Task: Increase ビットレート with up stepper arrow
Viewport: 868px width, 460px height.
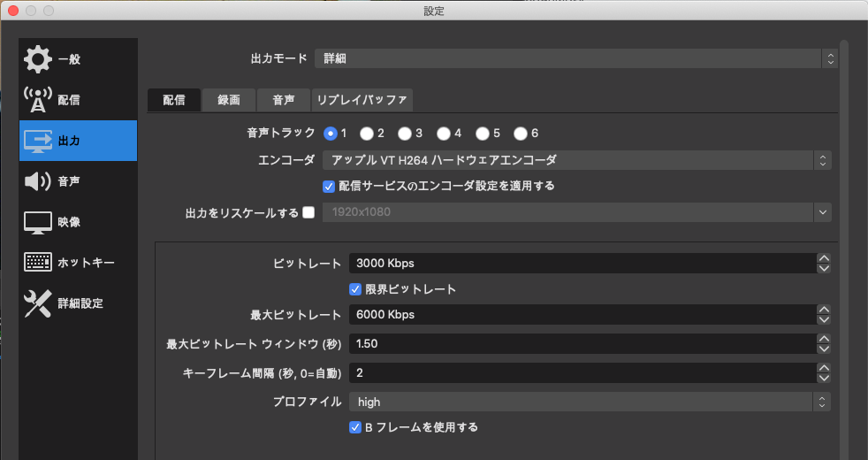Action: [x=824, y=258]
